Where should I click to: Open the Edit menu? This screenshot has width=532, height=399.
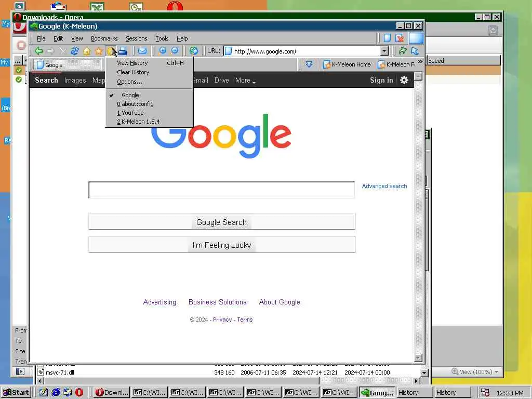click(x=58, y=38)
